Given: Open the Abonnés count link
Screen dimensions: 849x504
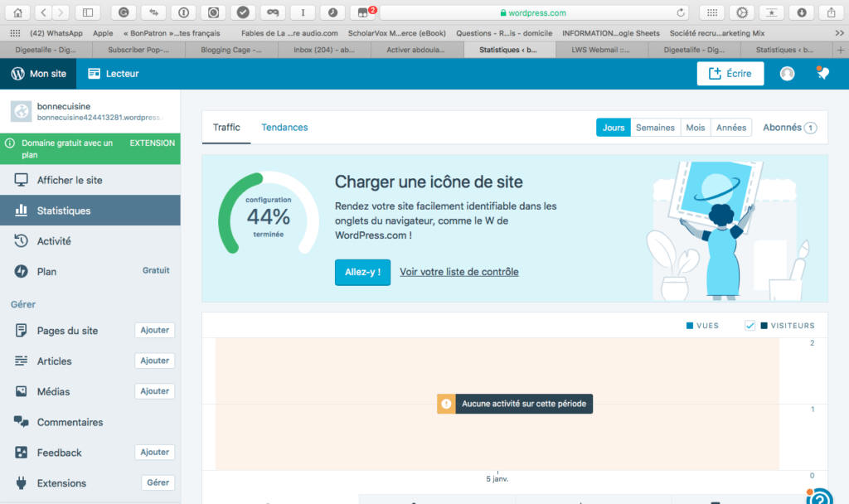Looking at the screenshot, I should click(x=789, y=128).
